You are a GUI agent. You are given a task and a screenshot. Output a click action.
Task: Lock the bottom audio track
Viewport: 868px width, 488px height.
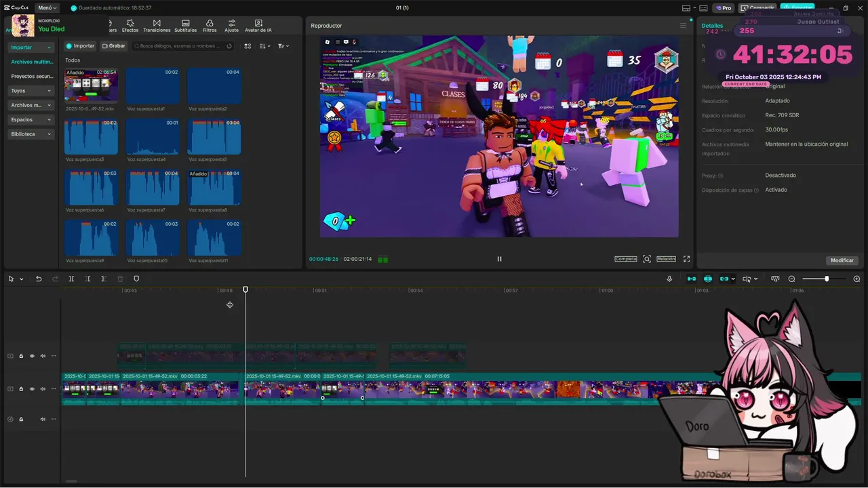pos(21,419)
